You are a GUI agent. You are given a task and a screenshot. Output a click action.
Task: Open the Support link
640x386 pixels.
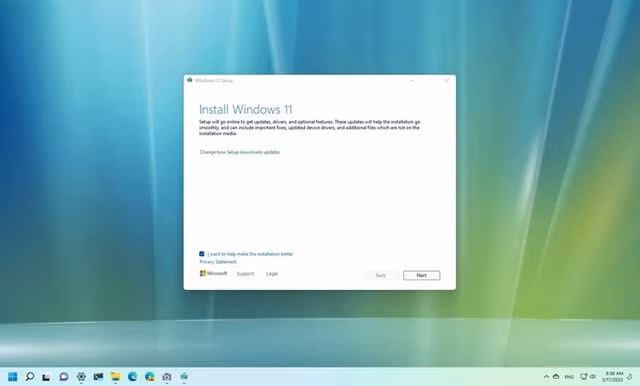[245, 274]
